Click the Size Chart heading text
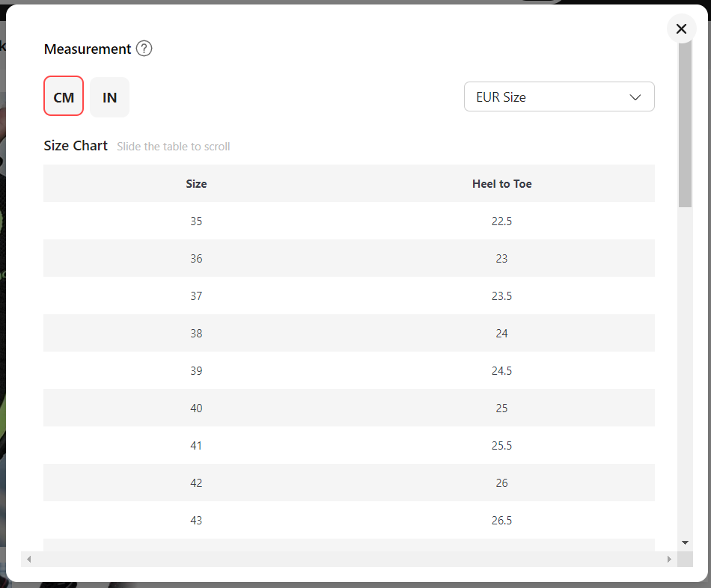The width and height of the screenshot is (711, 588). click(x=76, y=146)
